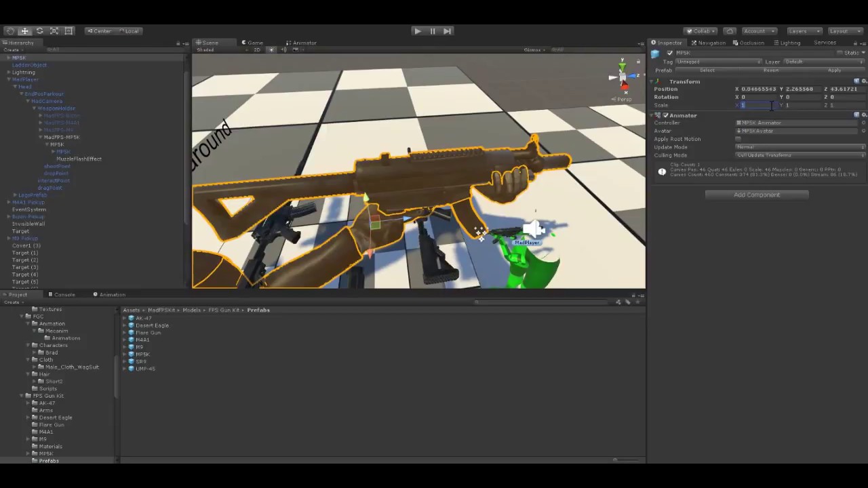
Task: Switch to the Game tab
Action: [252, 43]
